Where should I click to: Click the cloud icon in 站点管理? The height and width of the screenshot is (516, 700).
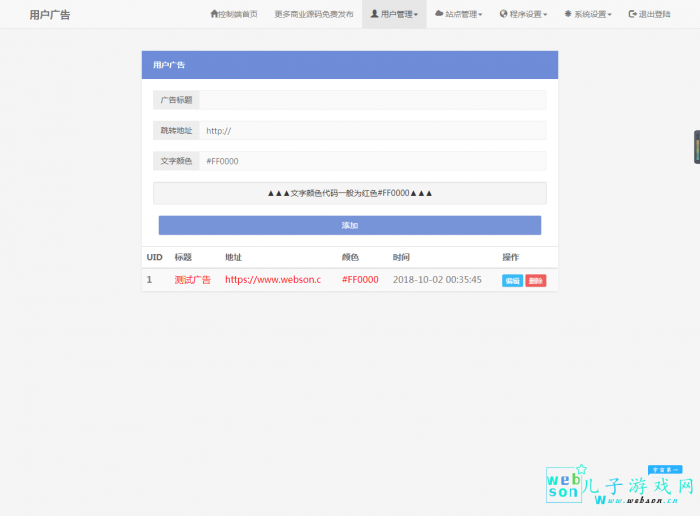tap(439, 15)
